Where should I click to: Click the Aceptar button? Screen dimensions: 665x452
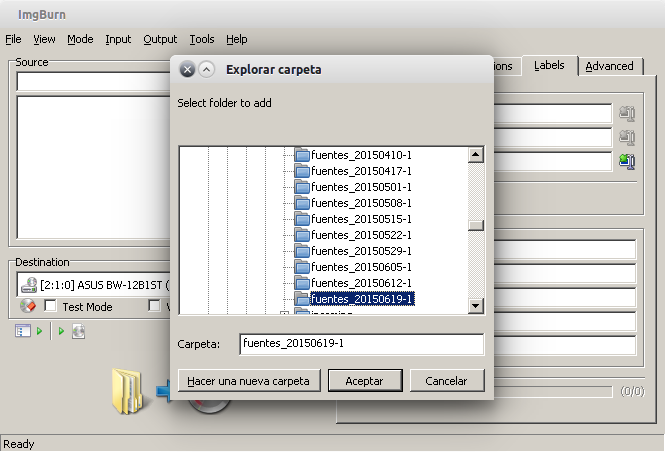[x=365, y=381]
